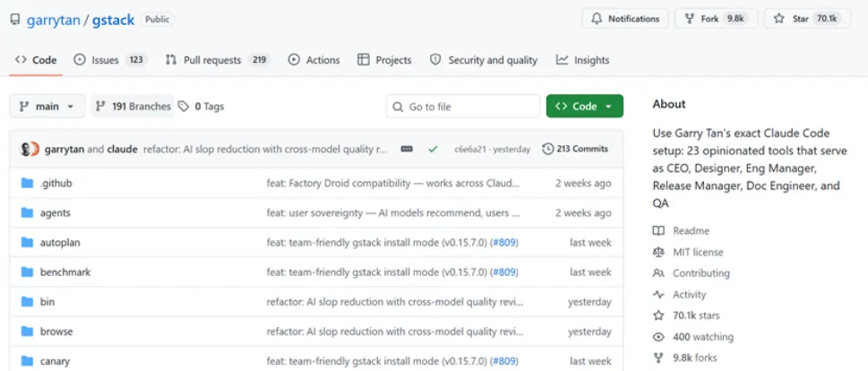The height and width of the screenshot is (371, 868).
Task: Click the canary folder icon
Action: [27, 361]
